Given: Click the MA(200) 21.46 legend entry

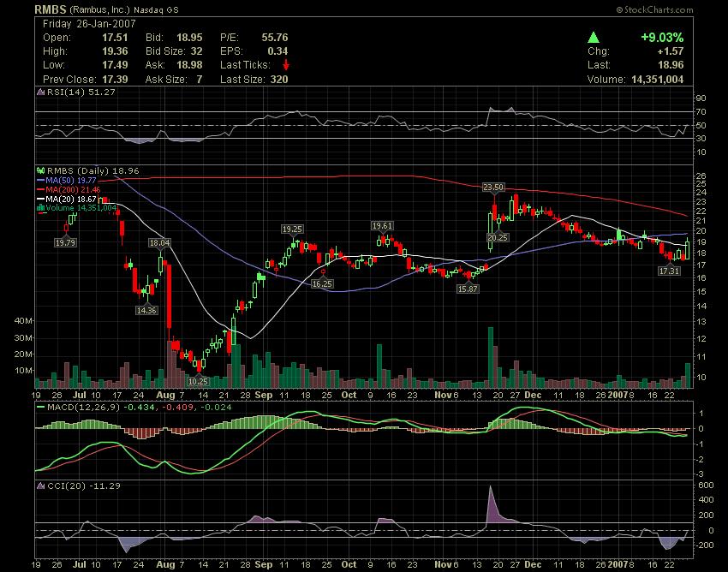Looking at the screenshot, I should point(73,189).
